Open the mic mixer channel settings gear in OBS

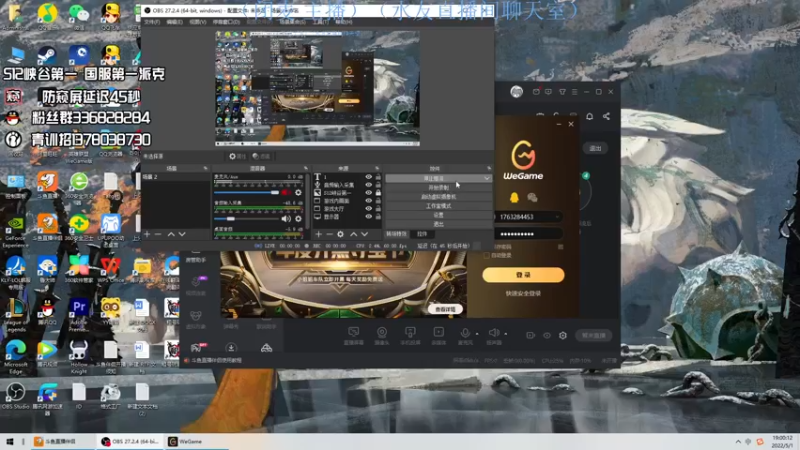(x=298, y=192)
